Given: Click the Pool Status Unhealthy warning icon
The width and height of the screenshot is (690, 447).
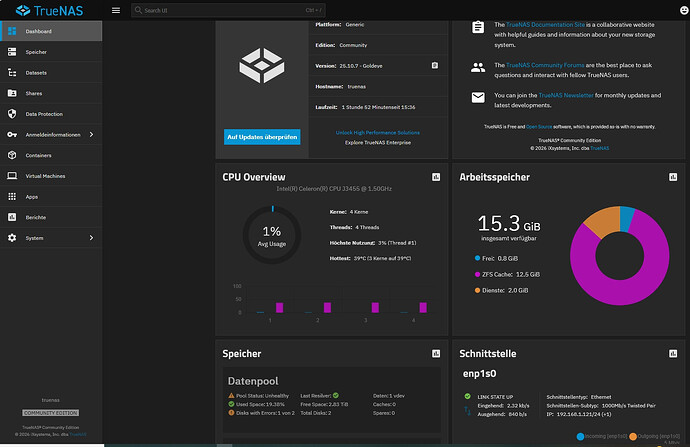Looking at the screenshot, I should [231, 396].
